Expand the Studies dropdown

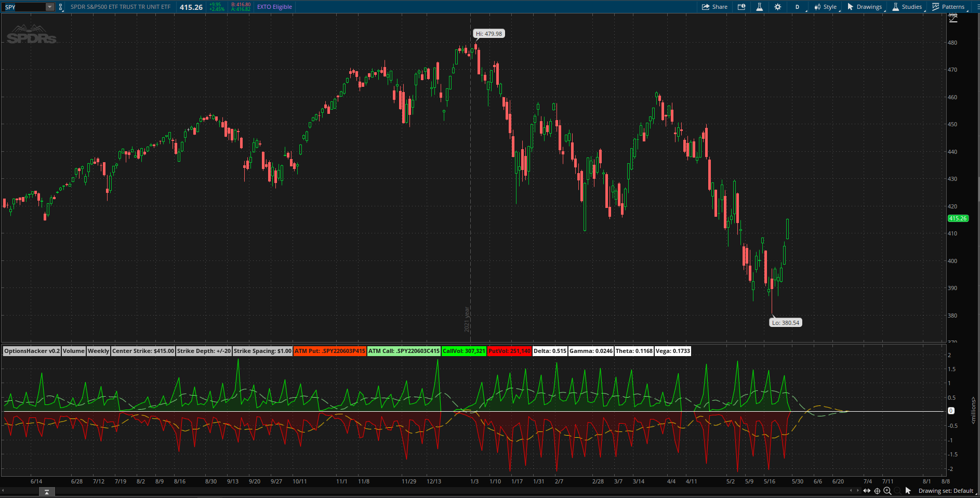(907, 7)
